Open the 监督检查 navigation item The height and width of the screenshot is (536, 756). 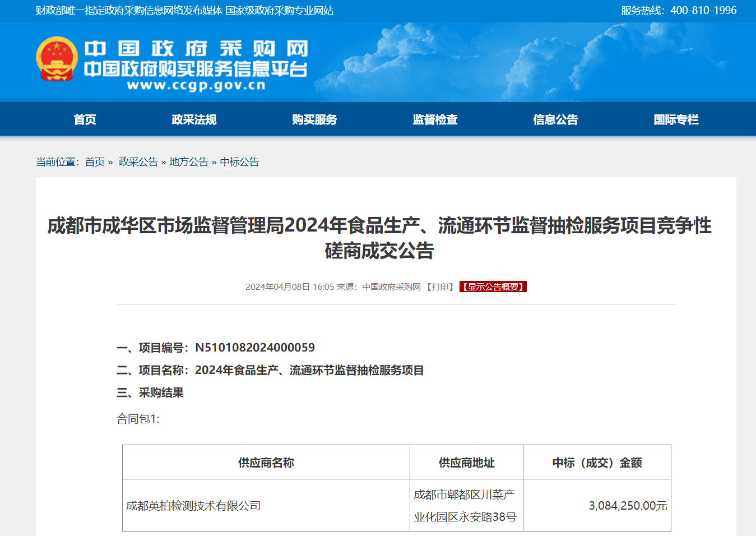pyautogui.click(x=434, y=119)
